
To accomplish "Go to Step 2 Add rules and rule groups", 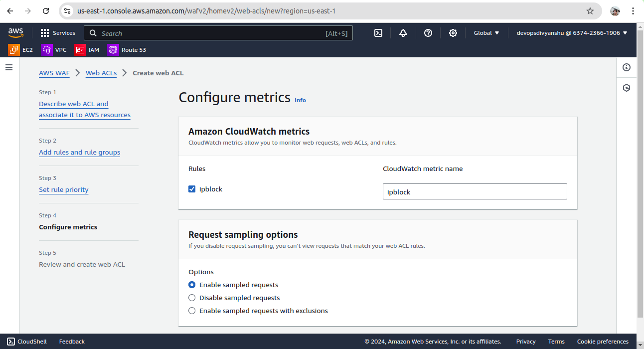I will (x=79, y=152).
